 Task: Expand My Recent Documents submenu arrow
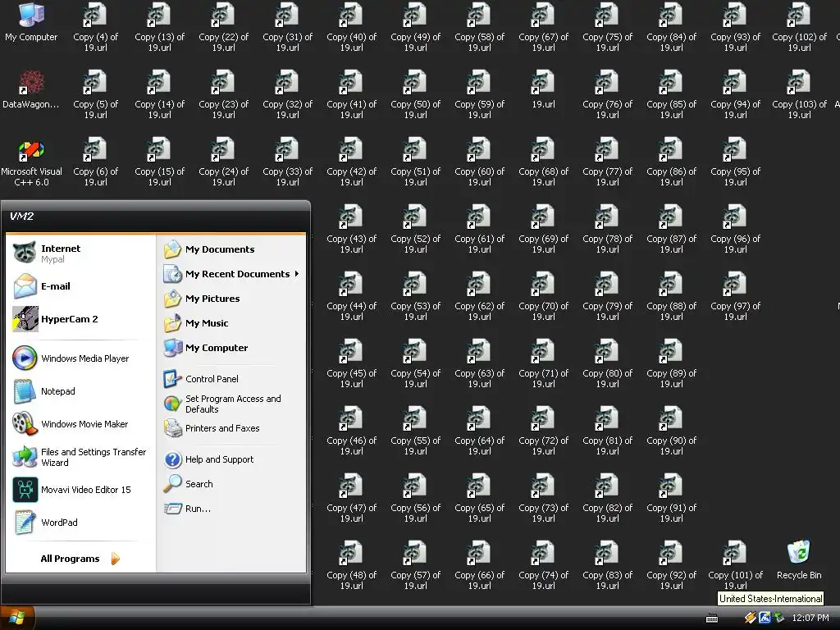point(296,274)
